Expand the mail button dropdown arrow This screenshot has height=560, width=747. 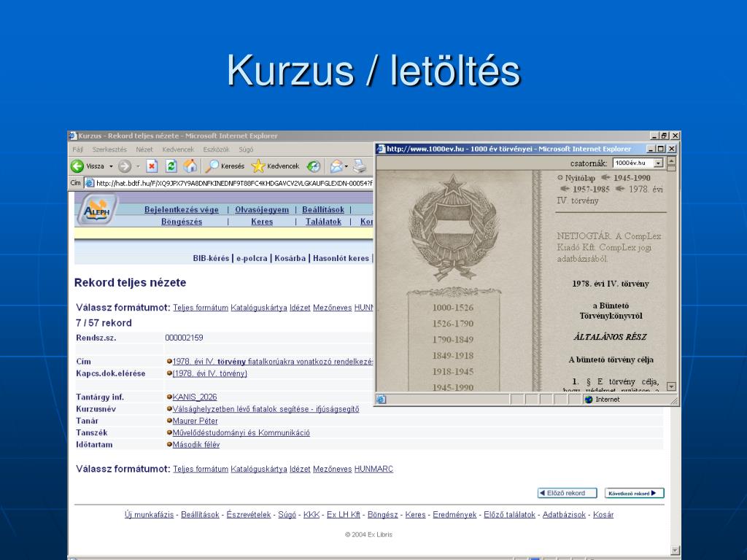(x=347, y=166)
